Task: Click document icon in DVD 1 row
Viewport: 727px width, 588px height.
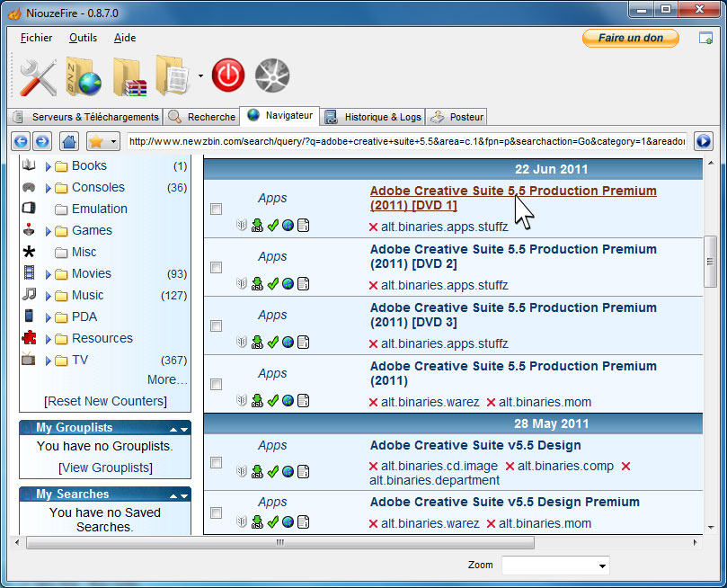Action: point(303,226)
